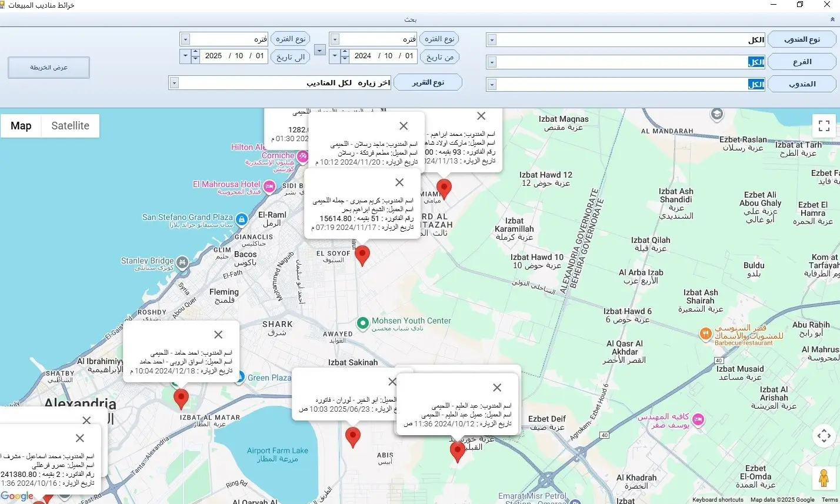The width and height of the screenshot is (840, 504).
Task: Toggle fullscreen map view icon
Action: point(824,126)
